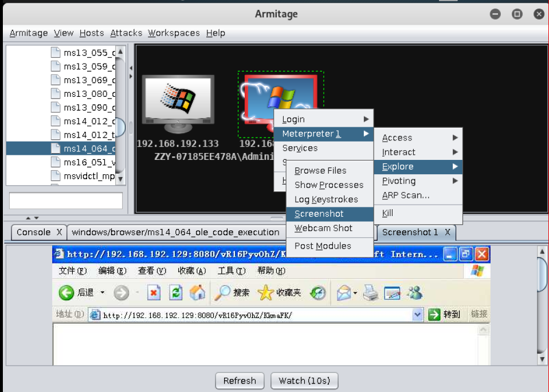Click the IE mail envelope icon
This screenshot has width=549, height=392.
click(x=344, y=293)
